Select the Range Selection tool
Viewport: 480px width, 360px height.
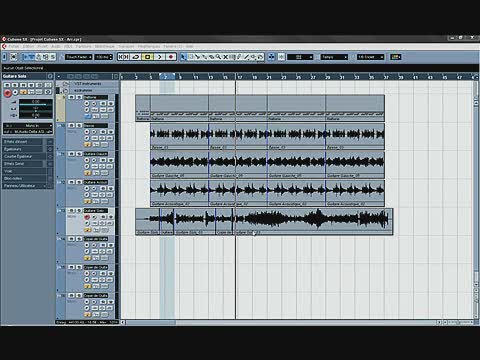[x=190, y=57]
